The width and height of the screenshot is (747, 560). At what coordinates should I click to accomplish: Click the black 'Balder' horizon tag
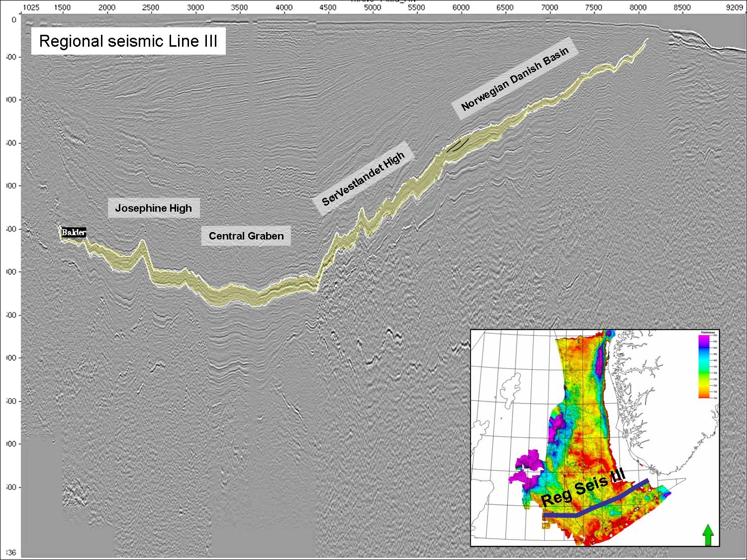coord(74,233)
